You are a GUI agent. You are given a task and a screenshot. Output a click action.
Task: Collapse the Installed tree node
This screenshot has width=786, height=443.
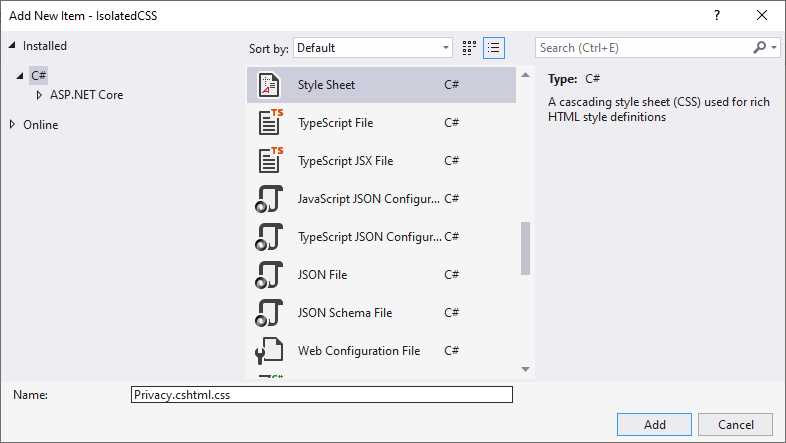12,45
